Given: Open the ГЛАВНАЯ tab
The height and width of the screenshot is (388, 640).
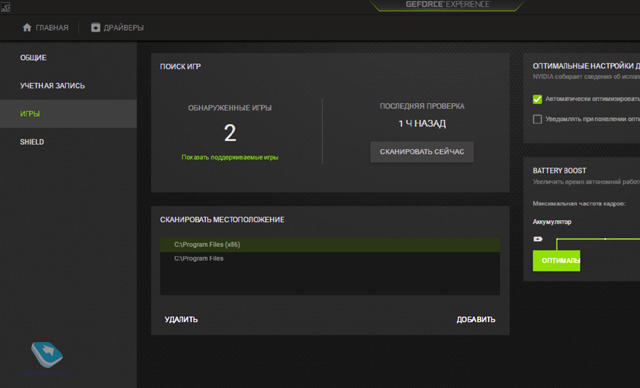Looking at the screenshot, I should 46,27.
